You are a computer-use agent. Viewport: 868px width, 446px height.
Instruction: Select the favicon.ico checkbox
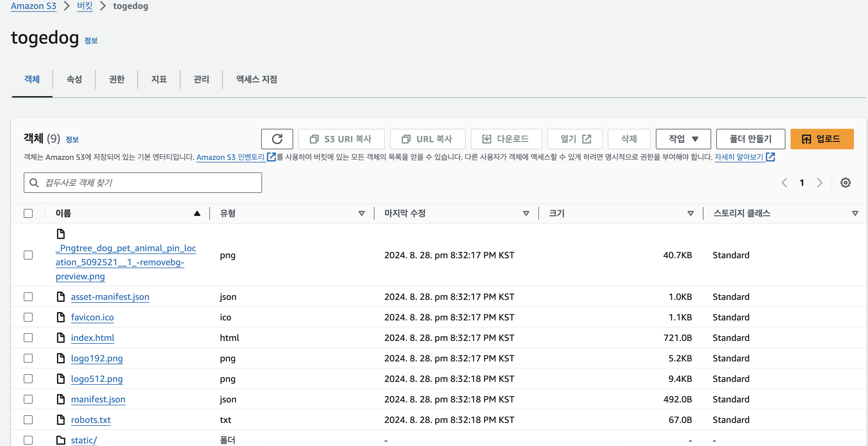(x=28, y=317)
